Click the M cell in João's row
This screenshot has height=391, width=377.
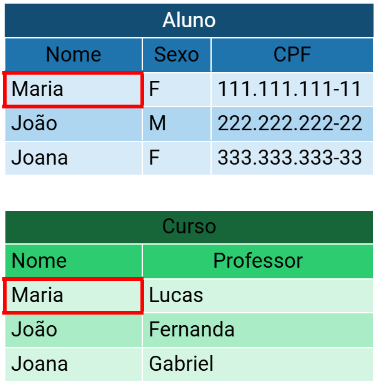(177, 124)
